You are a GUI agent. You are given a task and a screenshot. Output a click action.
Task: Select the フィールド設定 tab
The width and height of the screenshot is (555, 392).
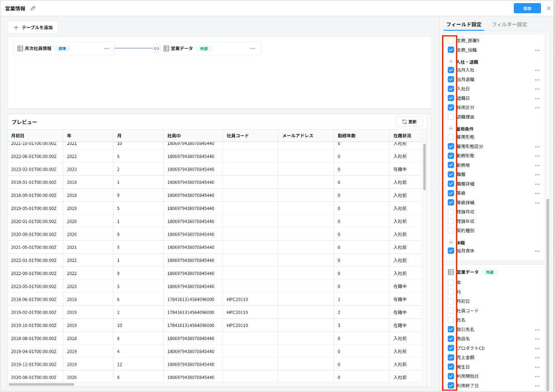click(464, 24)
